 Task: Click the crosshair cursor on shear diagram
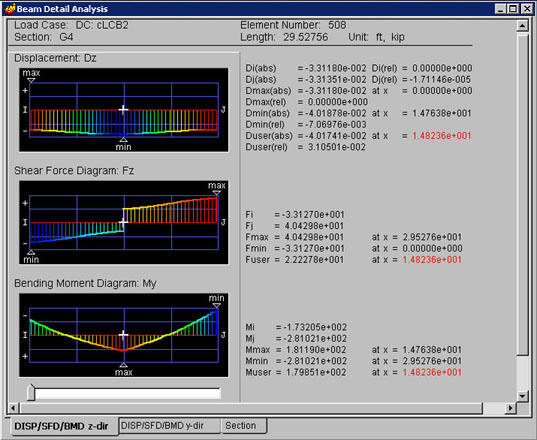(x=123, y=222)
